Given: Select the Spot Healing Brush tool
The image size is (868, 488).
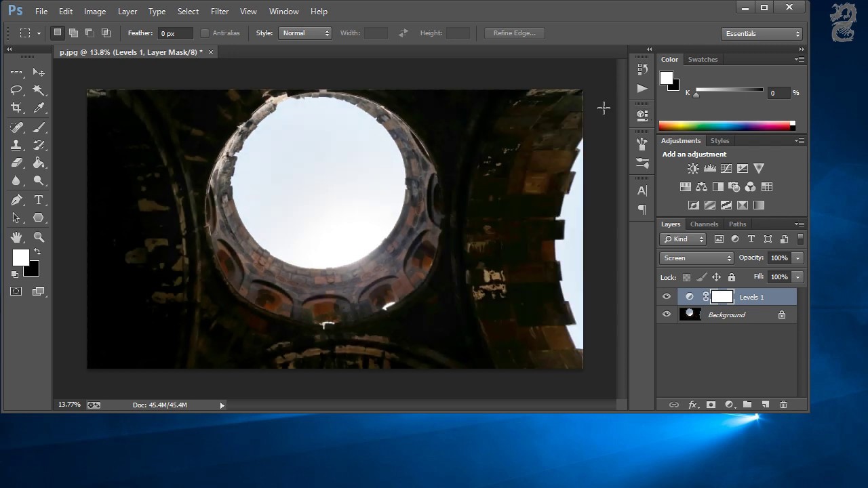Looking at the screenshot, I should click(x=16, y=127).
